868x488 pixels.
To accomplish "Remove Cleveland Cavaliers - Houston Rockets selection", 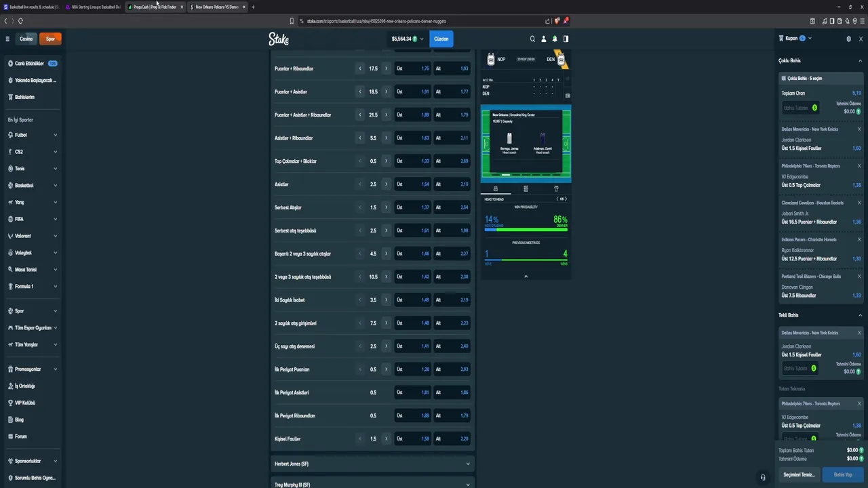I will tap(859, 203).
